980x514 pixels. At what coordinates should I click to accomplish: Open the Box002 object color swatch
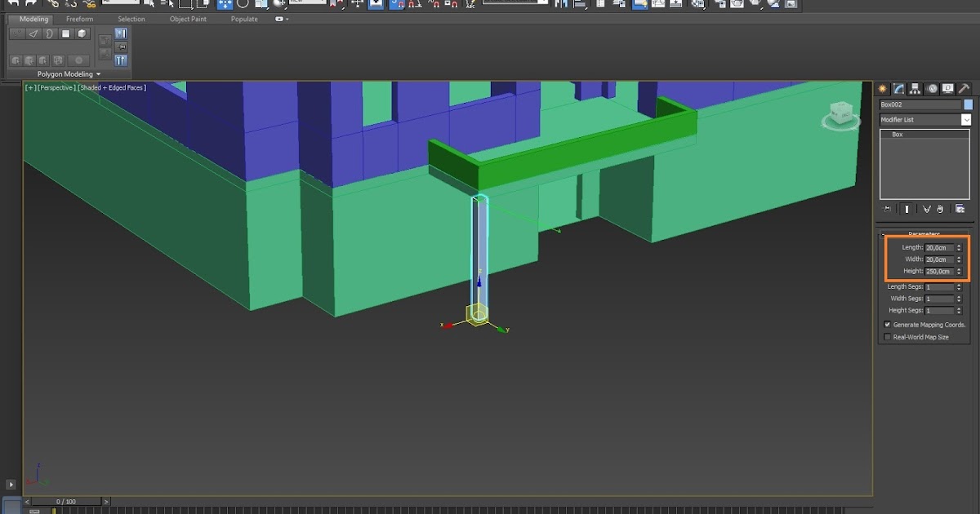[x=967, y=104]
